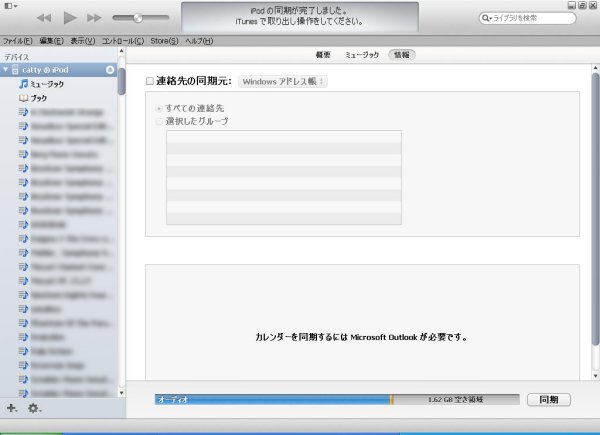Viewport: 600px width, 435px height.
Task: Open the ファイル(F) menu
Action: pos(18,41)
